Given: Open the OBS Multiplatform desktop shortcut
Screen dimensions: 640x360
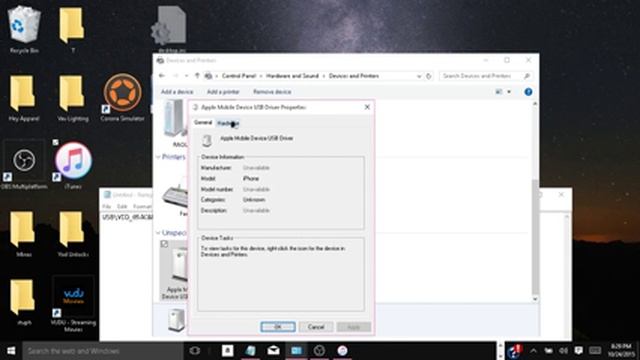Looking at the screenshot, I should [24, 165].
